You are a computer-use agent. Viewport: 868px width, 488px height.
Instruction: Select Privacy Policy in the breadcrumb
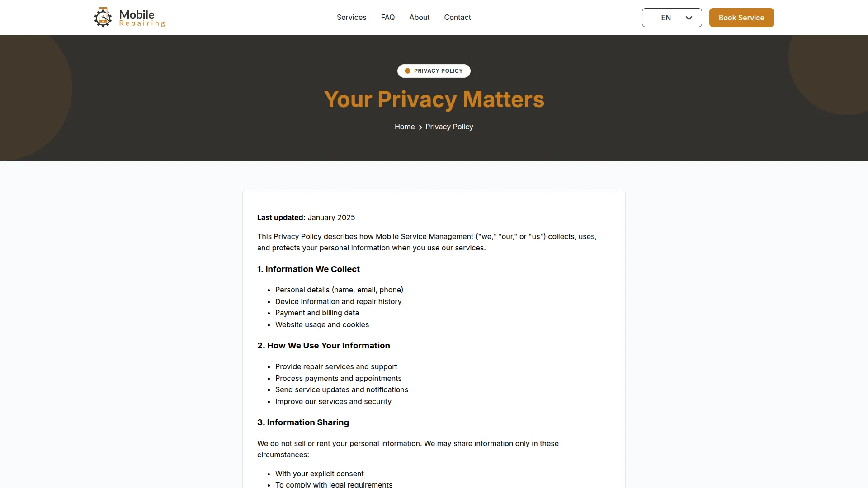[449, 127]
